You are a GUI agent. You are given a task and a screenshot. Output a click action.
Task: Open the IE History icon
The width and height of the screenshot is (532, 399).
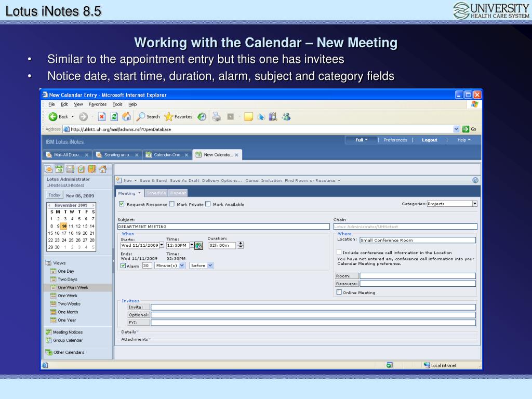[x=202, y=117]
